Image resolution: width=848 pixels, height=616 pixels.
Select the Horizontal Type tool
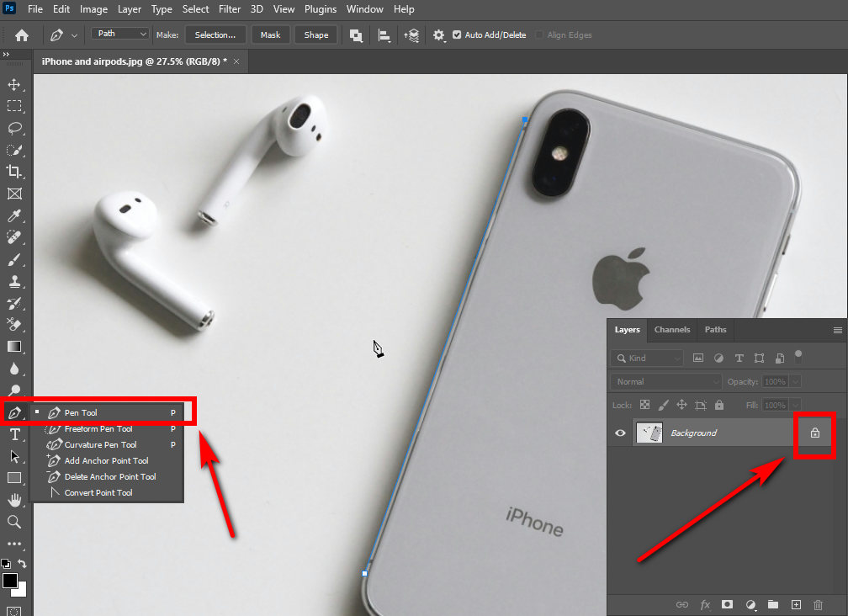coord(14,434)
